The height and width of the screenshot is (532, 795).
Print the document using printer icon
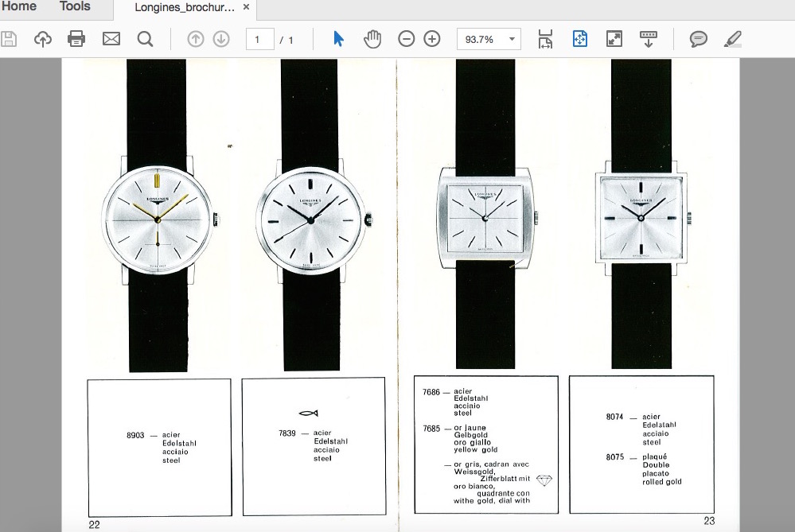click(x=76, y=39)
